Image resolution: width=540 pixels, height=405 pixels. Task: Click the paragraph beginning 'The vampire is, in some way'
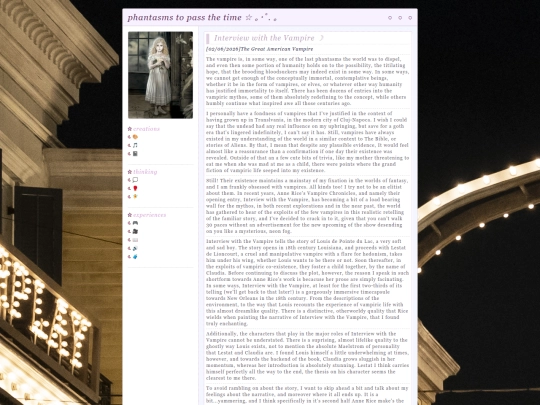tap(308, 81)
